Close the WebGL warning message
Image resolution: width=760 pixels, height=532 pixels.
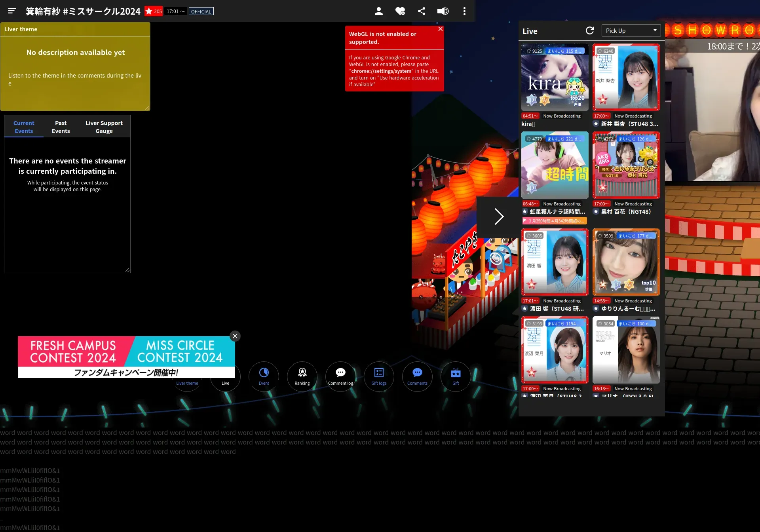coord(440,29)
